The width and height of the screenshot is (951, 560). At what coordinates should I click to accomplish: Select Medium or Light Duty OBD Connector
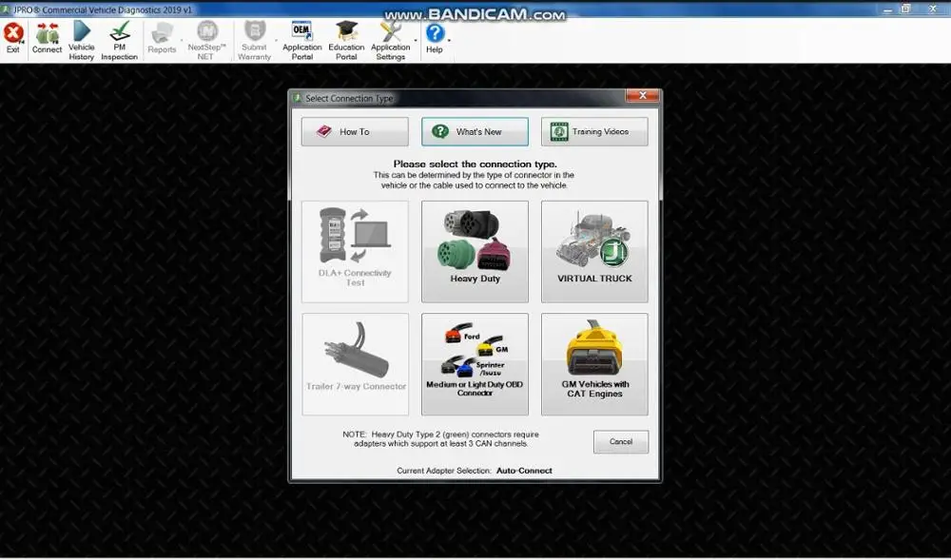coord(475,364)
